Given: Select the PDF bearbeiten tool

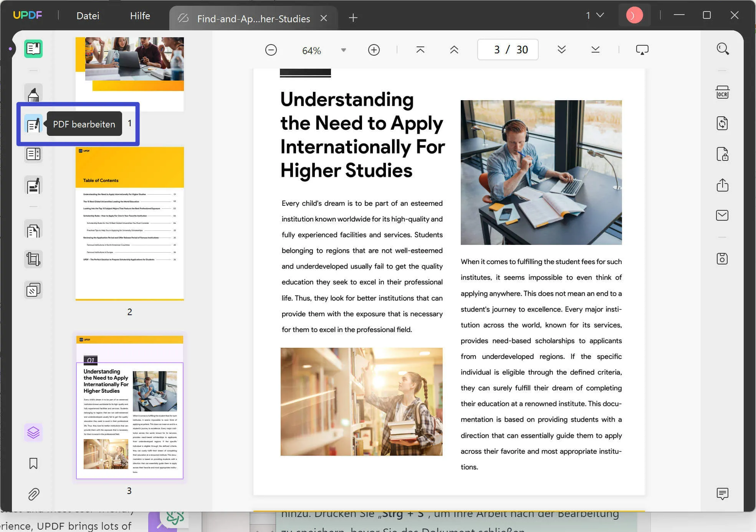Looking at the screenshot, I should 32,124.
